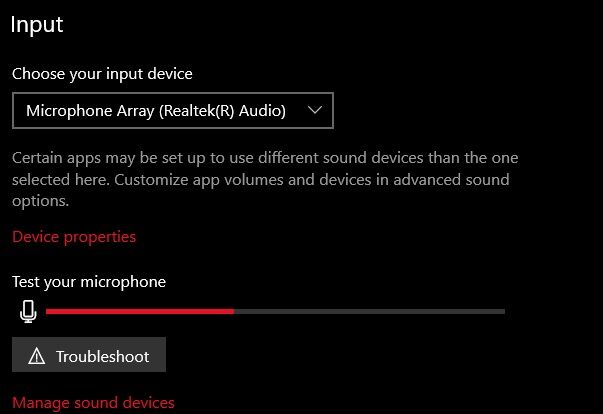Image resolution: width=603 pixels, height=414 pixels.
Task: Click the Troubleshoot text label
Action: pos(103,356)
